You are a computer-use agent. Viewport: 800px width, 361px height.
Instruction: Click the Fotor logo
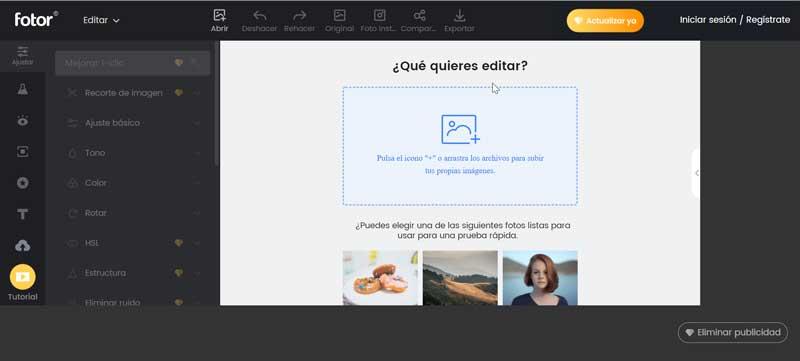(36, 19)
